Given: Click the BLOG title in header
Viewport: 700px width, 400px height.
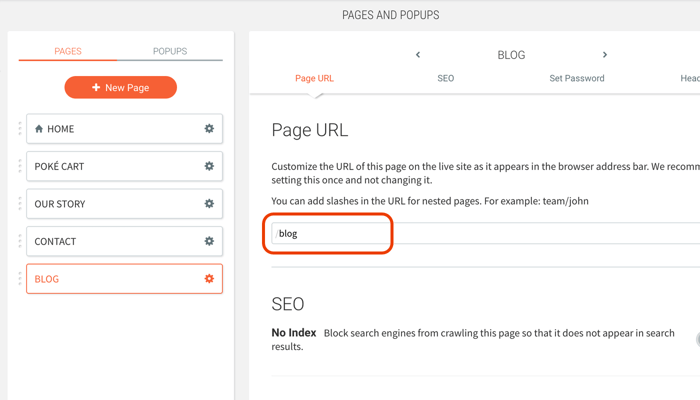Looking at the screenshot, I should pyautogui.click(x=511, y=55).
